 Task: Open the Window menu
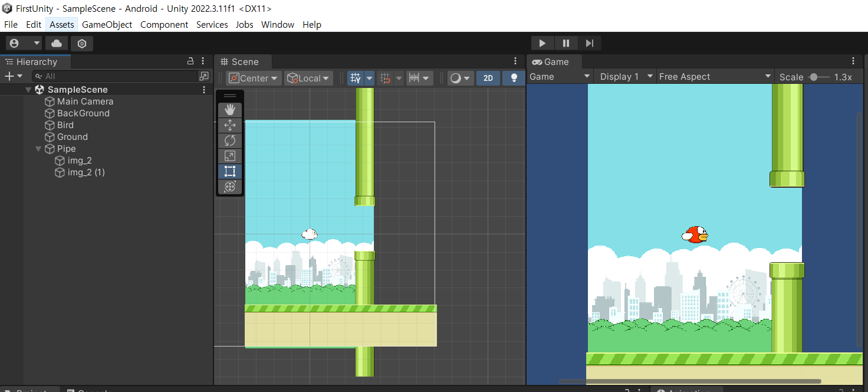278,24
